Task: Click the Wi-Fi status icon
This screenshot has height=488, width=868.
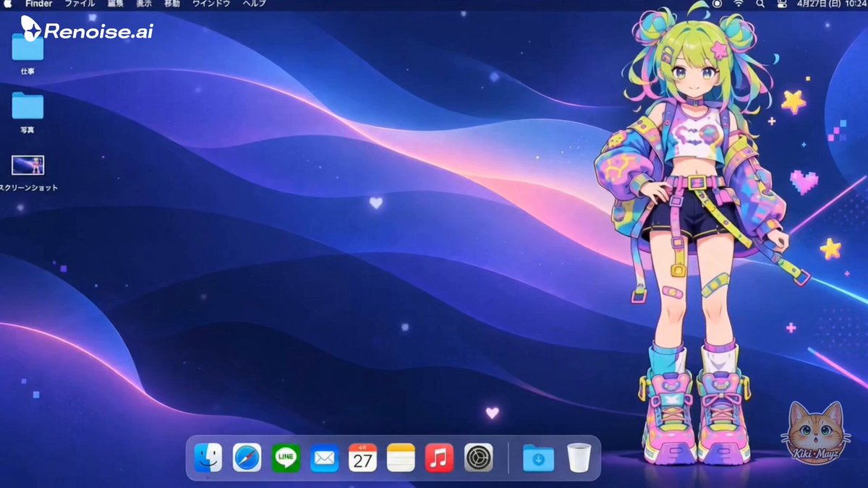Action: tap(739, 4)
